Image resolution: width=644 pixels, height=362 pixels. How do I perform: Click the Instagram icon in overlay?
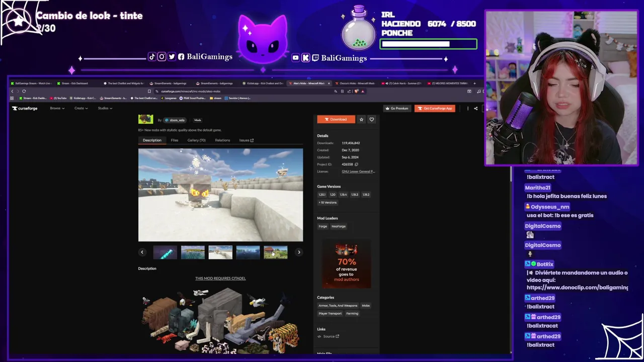pos(162,57)
